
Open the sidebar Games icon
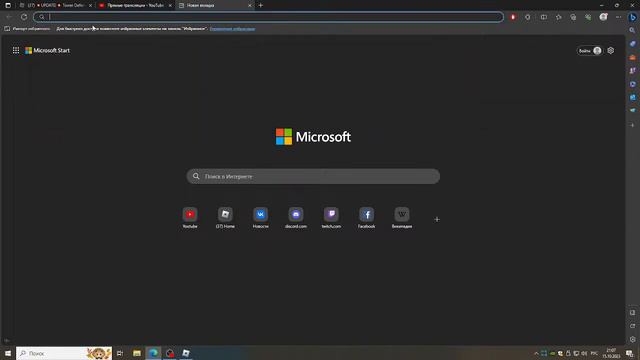pyautogui.click(x=633, y=71)
